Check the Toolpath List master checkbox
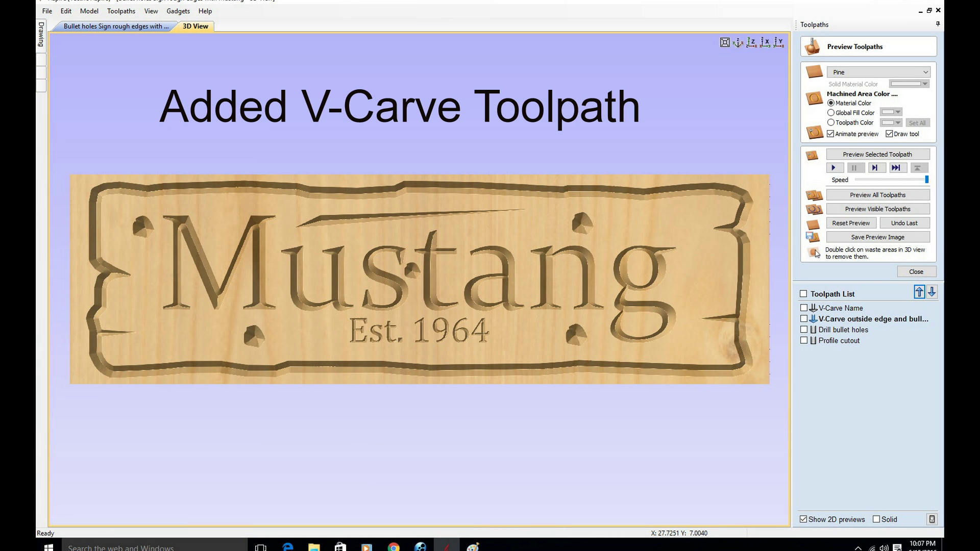980x551 pixels. tap(803, 294)
